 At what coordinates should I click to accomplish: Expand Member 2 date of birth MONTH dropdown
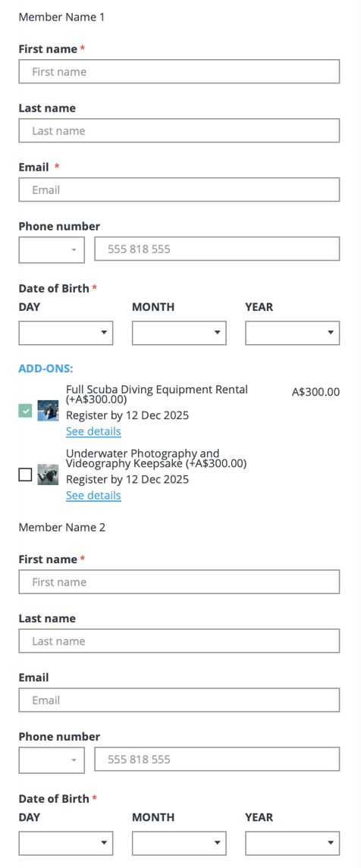pyautogui.click(x=180, y=843)
